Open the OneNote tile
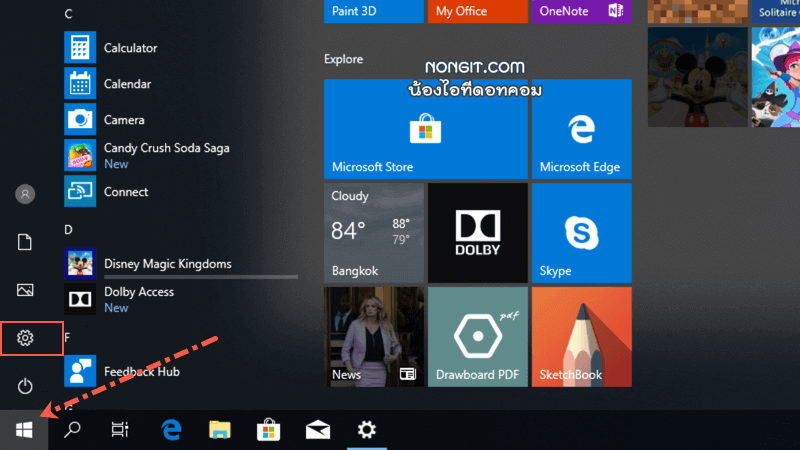The width and height of the screenshot is (800, 450). (x=582, y=11)
